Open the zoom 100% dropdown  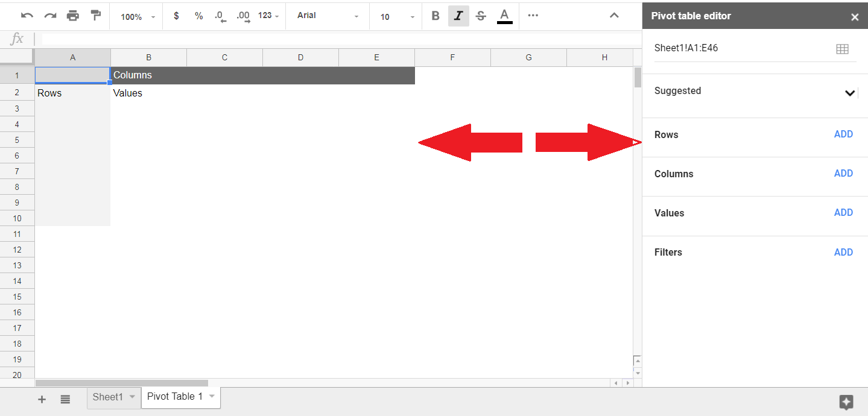(138, 17)
